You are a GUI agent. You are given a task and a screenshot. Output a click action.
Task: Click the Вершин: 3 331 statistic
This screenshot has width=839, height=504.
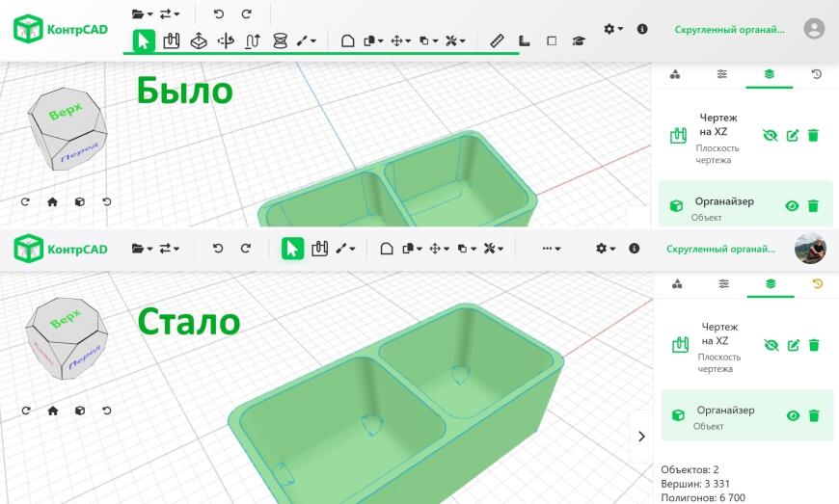[x=695, y=484]
